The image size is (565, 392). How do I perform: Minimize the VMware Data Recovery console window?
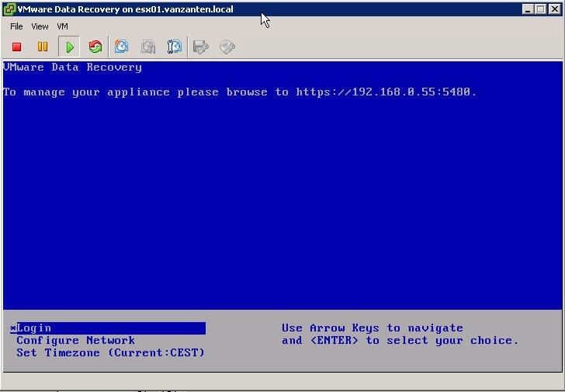click(529, 9)
